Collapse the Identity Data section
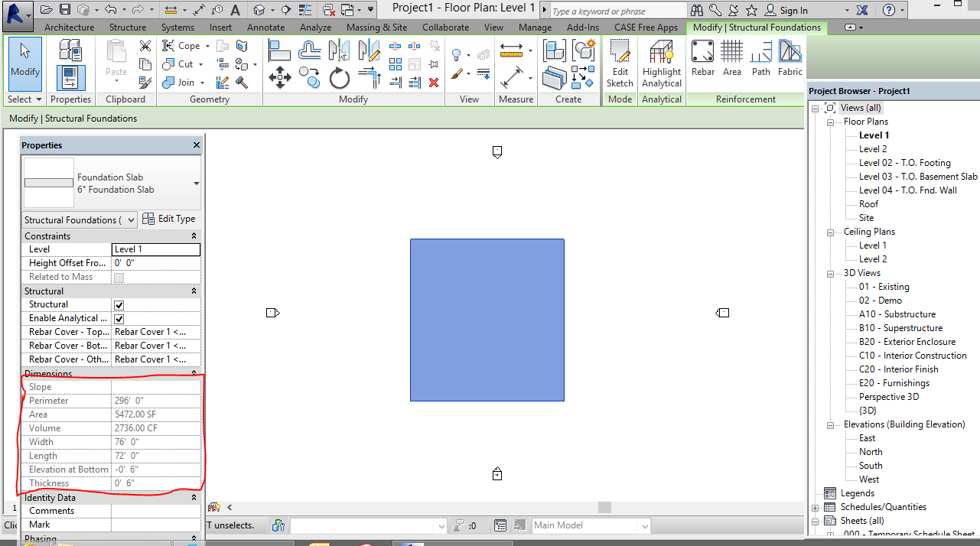 [194, 498]
